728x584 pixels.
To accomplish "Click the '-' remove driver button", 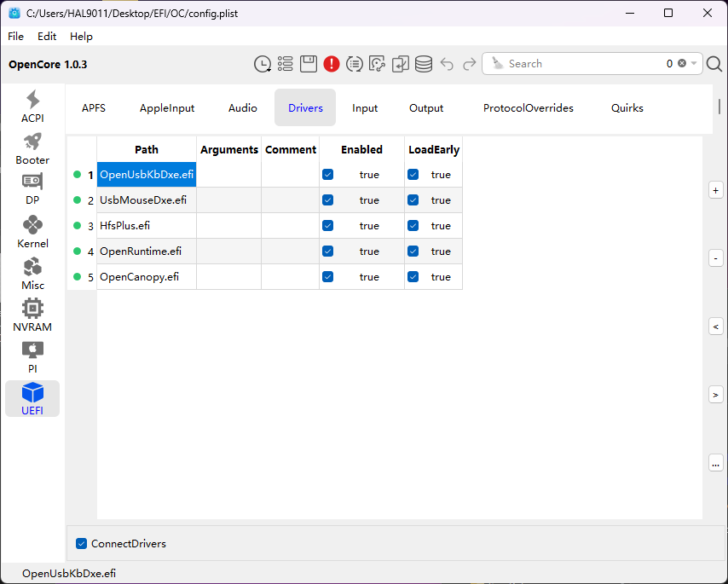I will click(x=716, y=258).
